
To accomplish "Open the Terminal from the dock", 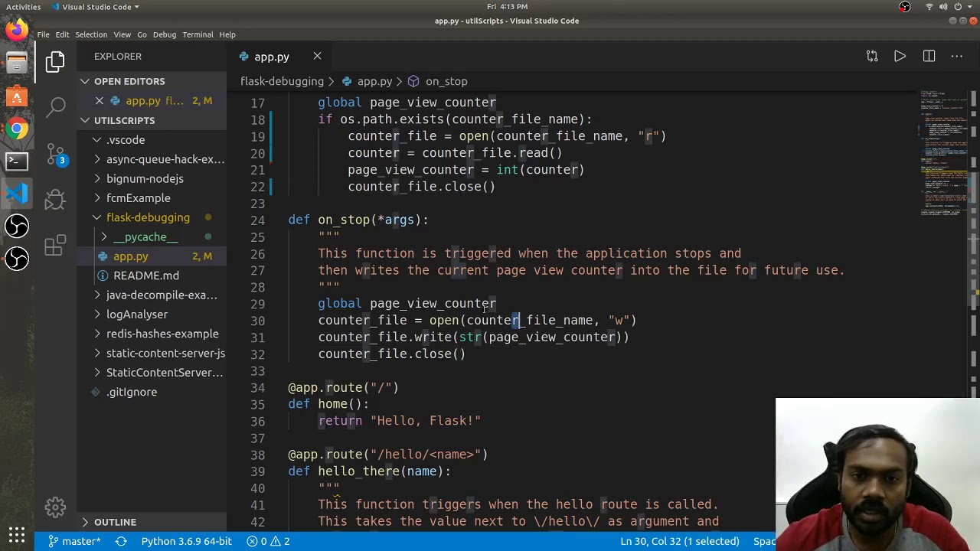I will tap(17, 161).
